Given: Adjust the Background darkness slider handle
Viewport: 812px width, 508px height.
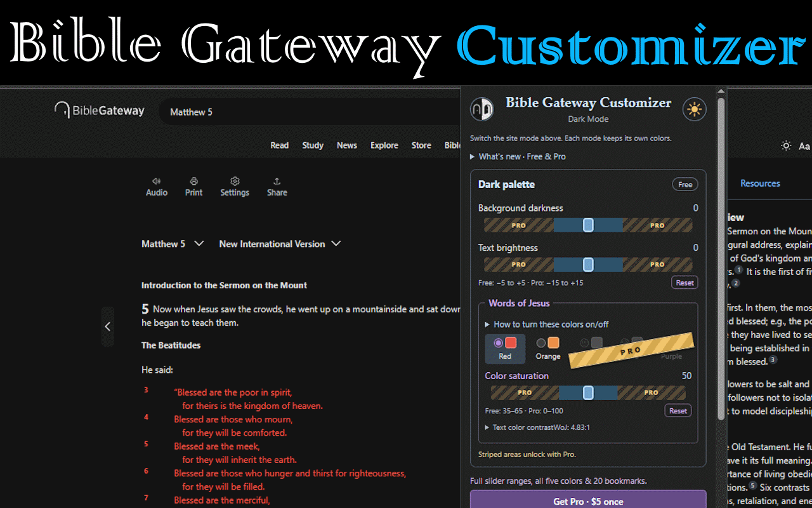Looking at the screenshot, I should click(588, 225).
